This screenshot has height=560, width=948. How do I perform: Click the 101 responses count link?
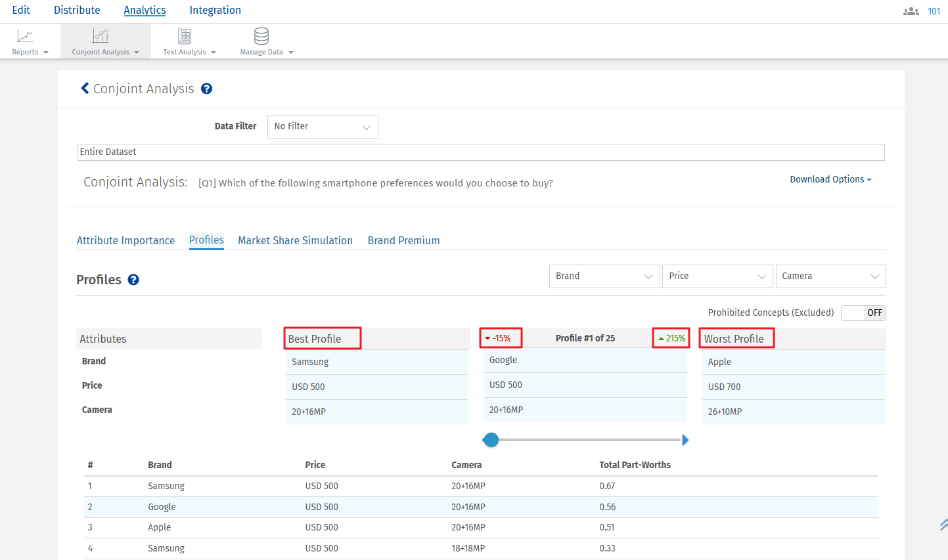(x=934, y=11)
